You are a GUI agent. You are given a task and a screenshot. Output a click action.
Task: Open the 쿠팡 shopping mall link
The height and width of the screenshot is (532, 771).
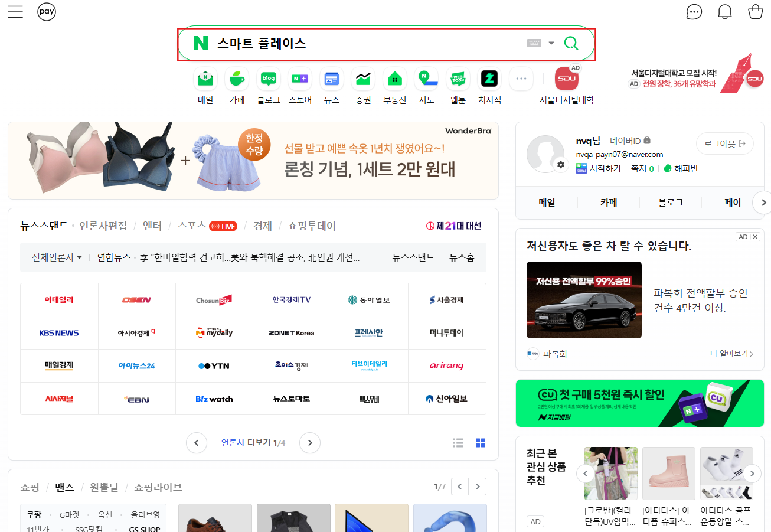click(34, 515)
